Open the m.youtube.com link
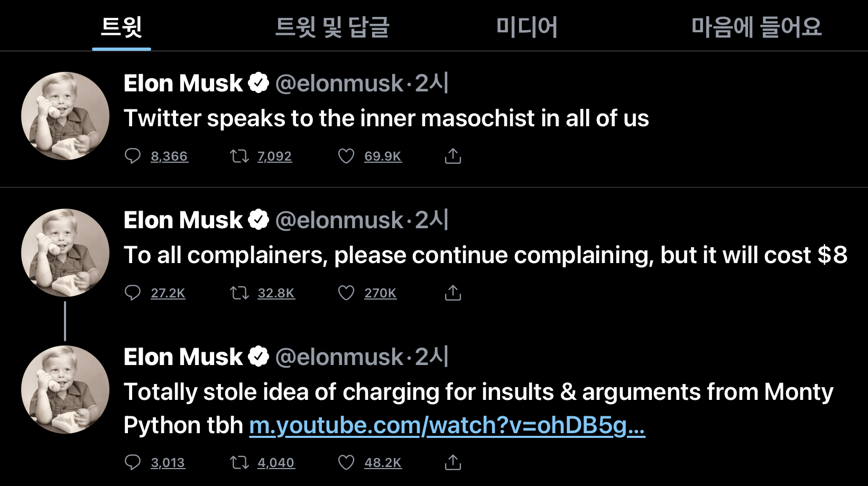868x486 pixels. point(447,425)
